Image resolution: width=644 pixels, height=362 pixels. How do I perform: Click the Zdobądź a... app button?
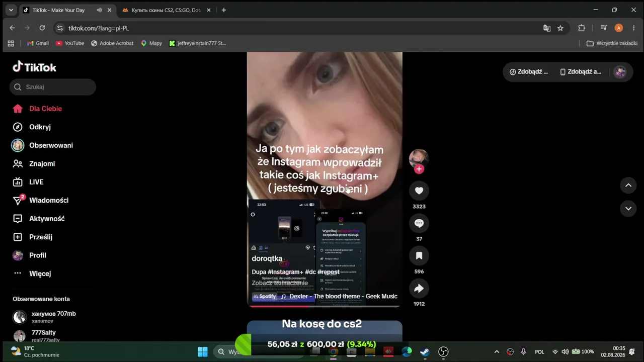[581, 72]
